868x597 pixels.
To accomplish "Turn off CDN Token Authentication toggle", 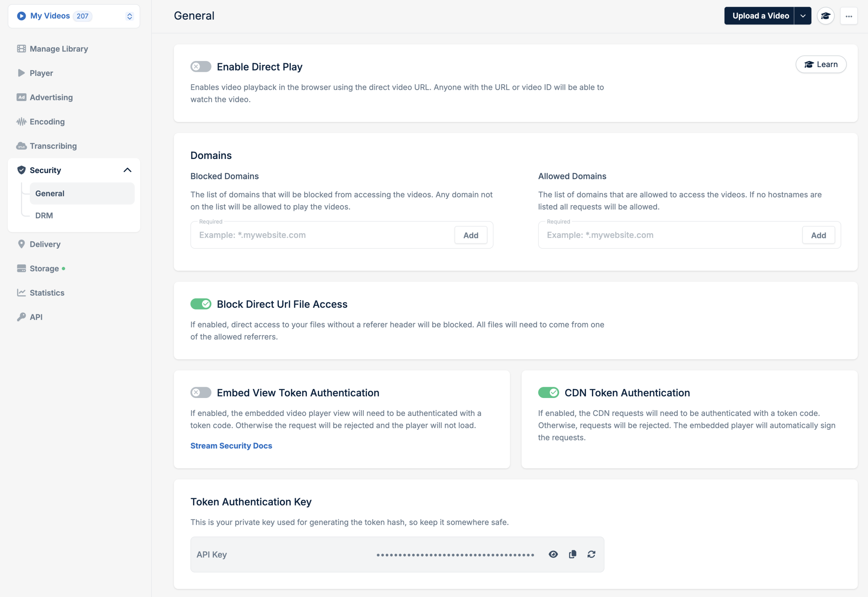I will [x=549, y=392].
